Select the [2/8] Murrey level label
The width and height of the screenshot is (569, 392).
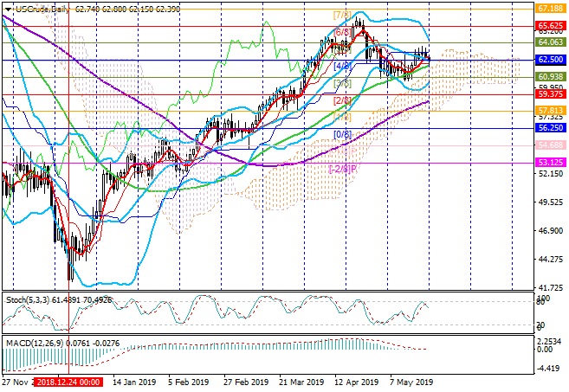tap(342, 100)
